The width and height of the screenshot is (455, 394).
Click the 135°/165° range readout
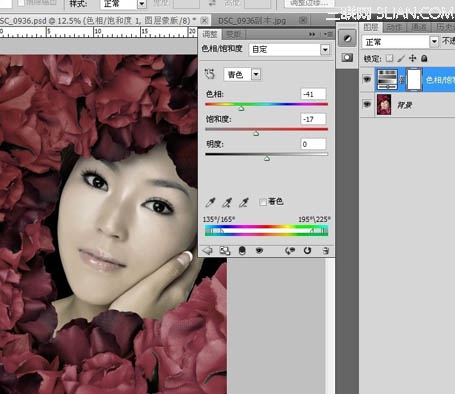[x=219, y=219]
